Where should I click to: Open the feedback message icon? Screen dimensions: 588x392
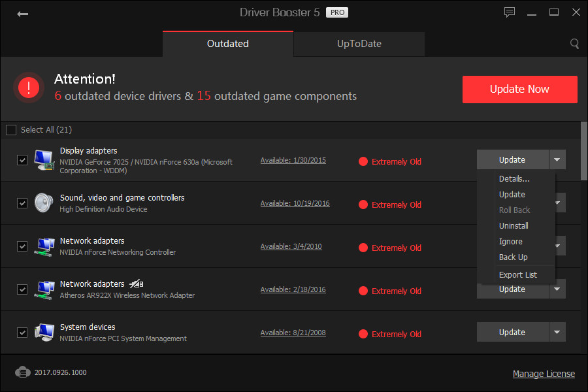point(509,12)
